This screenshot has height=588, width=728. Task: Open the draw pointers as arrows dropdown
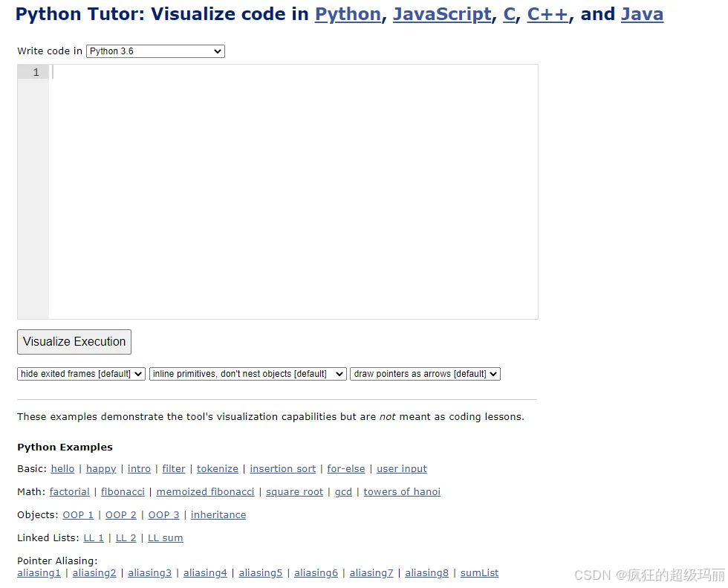425,374
